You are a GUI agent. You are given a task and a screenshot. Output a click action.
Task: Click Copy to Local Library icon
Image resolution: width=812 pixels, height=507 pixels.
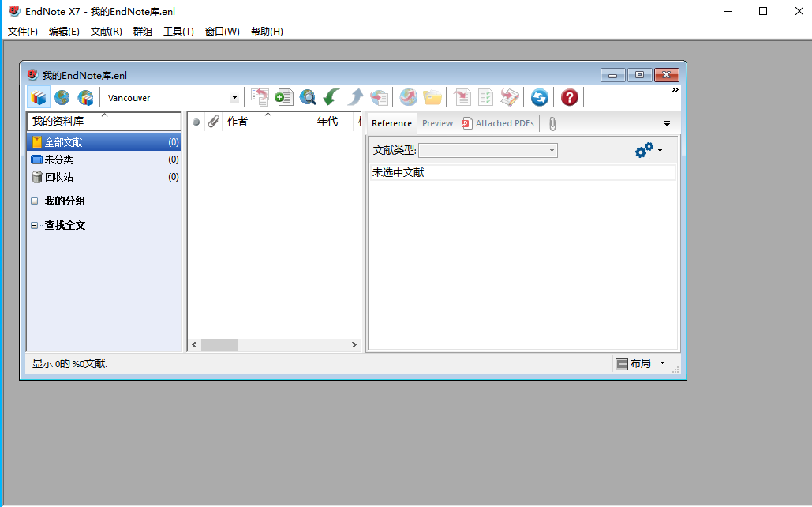click(x=260, y=97)
